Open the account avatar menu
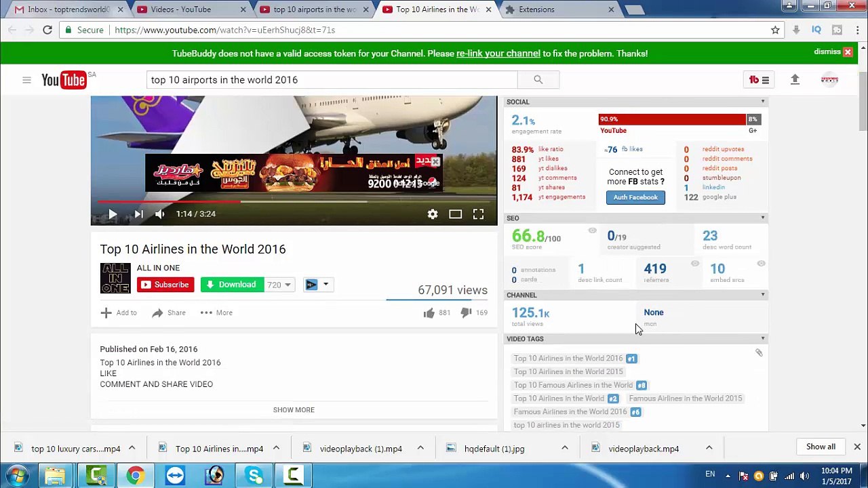 tap(829, 80)
